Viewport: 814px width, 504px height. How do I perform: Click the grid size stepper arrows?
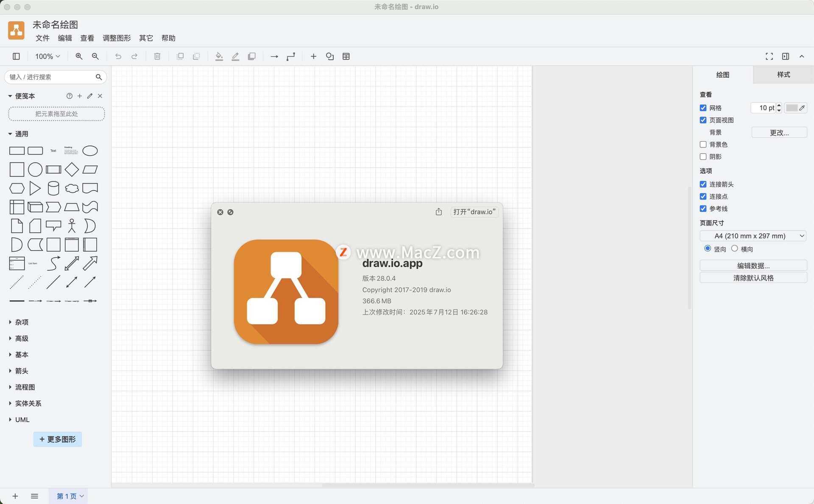779,108
